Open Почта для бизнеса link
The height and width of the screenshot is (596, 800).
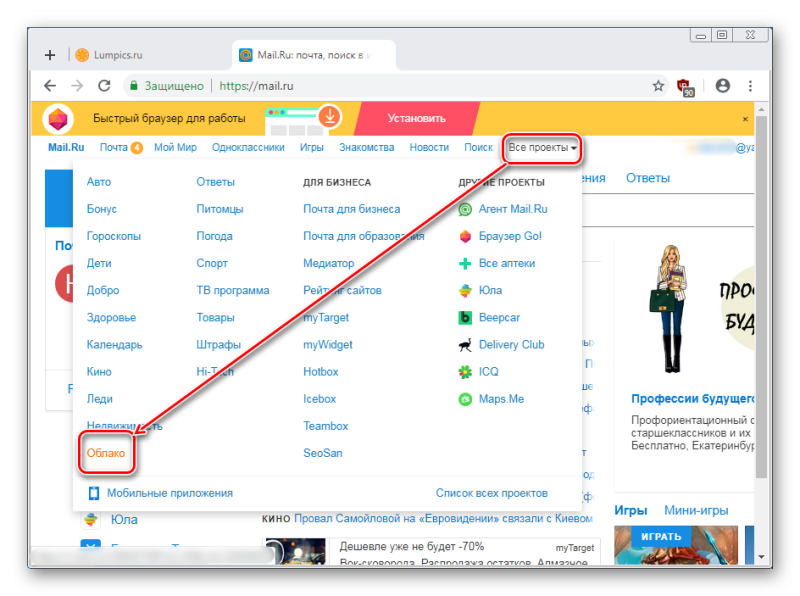click(x=352, y=209)
